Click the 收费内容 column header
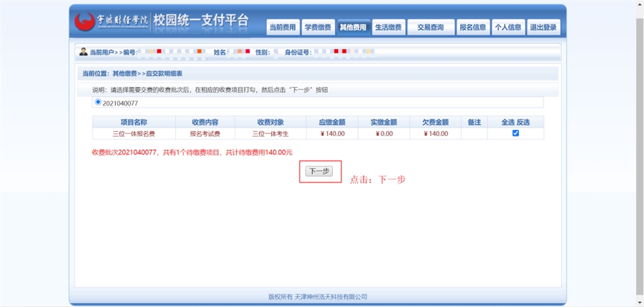Screen dimensions: 644x307 (x=205, y=123)
